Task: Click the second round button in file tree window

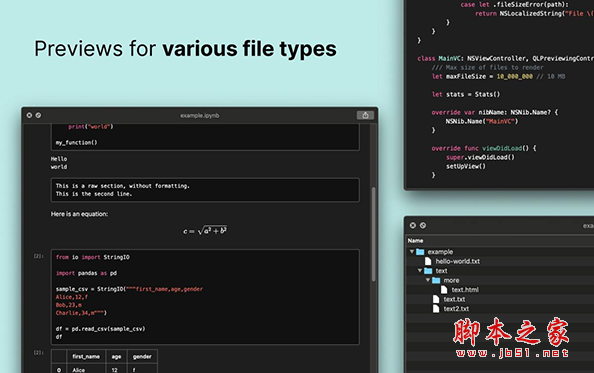Action: (x=423, y=225)
